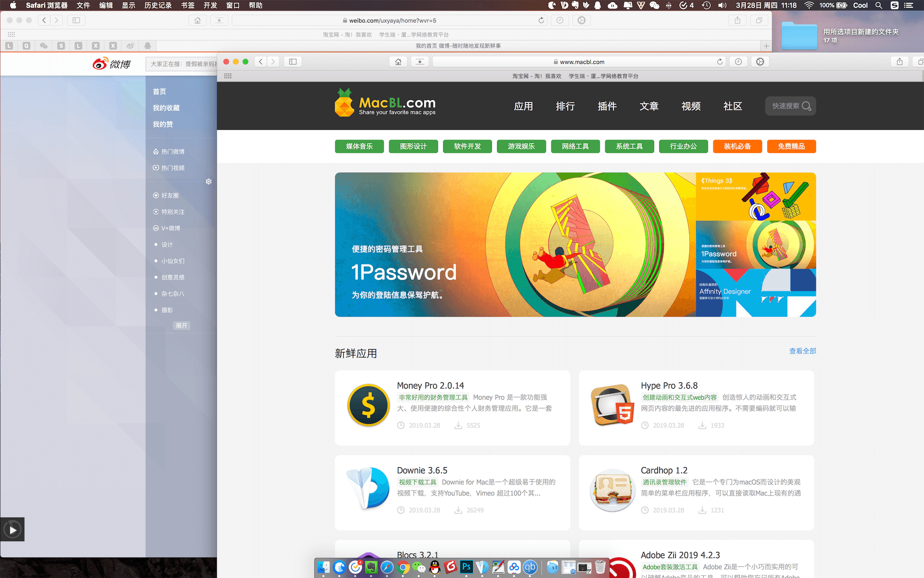Select the 系统工具 category button
This screenshot has height=578, width=924.
629,146
